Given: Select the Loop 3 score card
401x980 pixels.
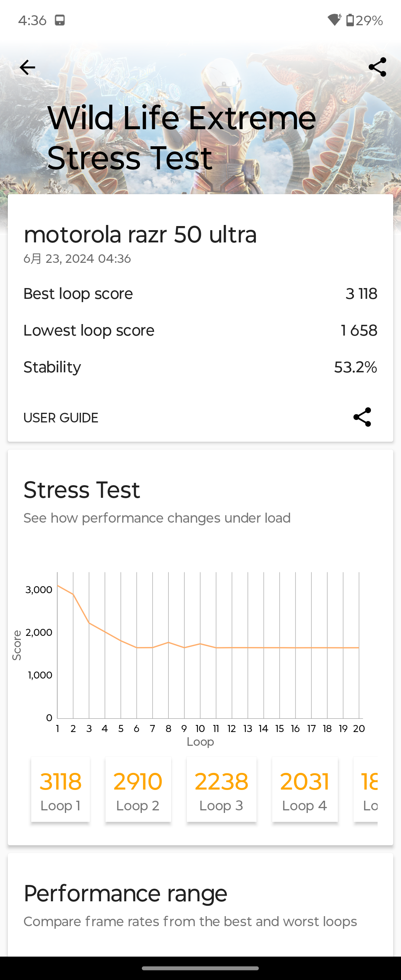Looking at the screenshot, I should [221, 790].
